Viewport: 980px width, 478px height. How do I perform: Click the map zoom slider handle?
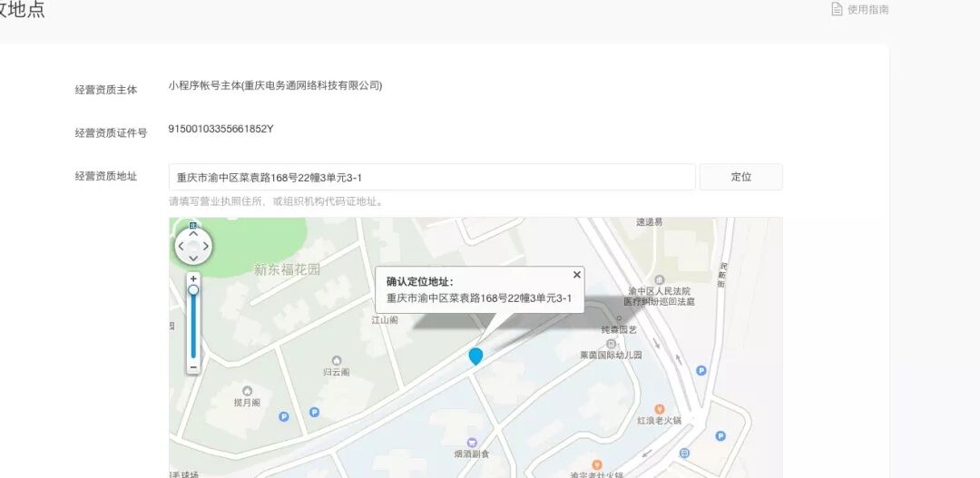click(x=194, y=290)
